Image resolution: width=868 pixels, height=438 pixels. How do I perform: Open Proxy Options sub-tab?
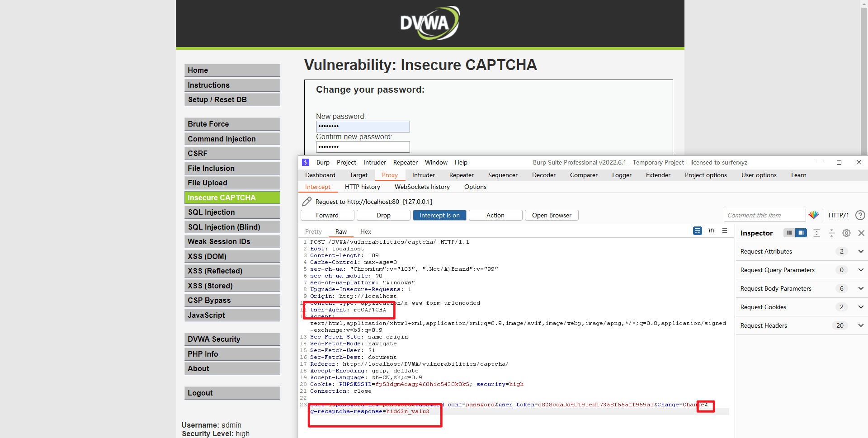(475, 187)
